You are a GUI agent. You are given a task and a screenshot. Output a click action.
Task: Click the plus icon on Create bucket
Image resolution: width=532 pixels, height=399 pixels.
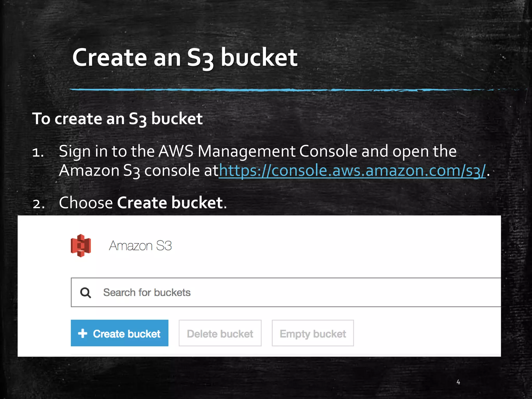83,333
